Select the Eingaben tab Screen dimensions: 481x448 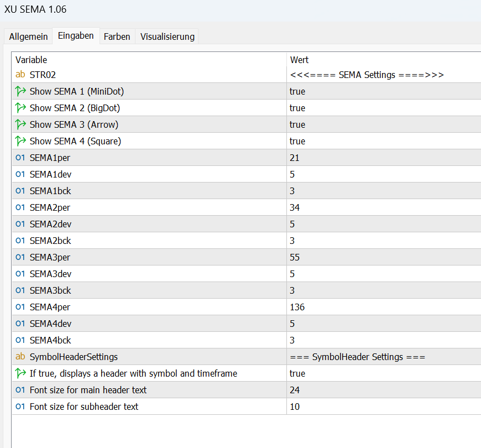(76, 36)
